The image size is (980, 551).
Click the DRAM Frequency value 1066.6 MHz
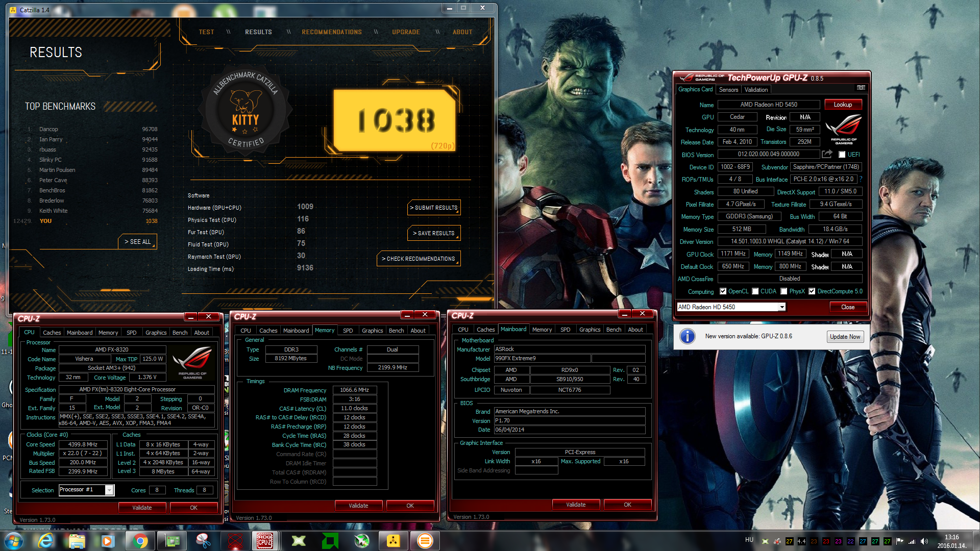pyautogui.click(x=354, y=390)
